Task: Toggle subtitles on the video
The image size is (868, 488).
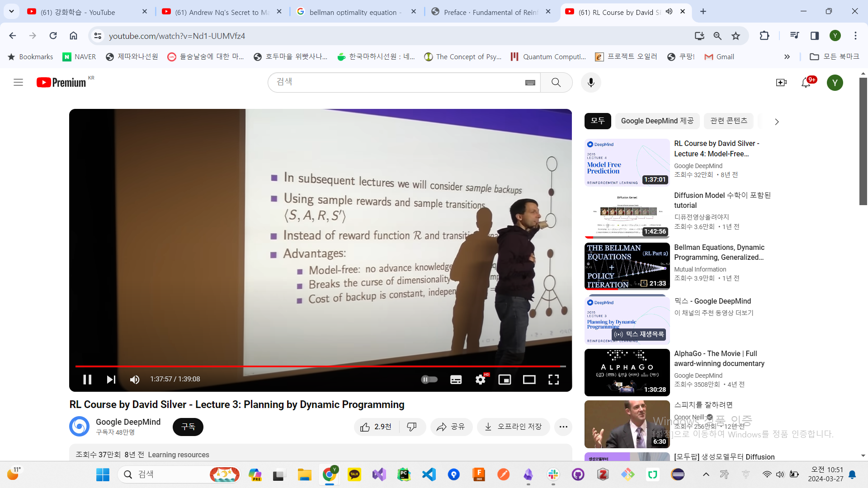Action: pyautogui.click(x=456, y=380)
